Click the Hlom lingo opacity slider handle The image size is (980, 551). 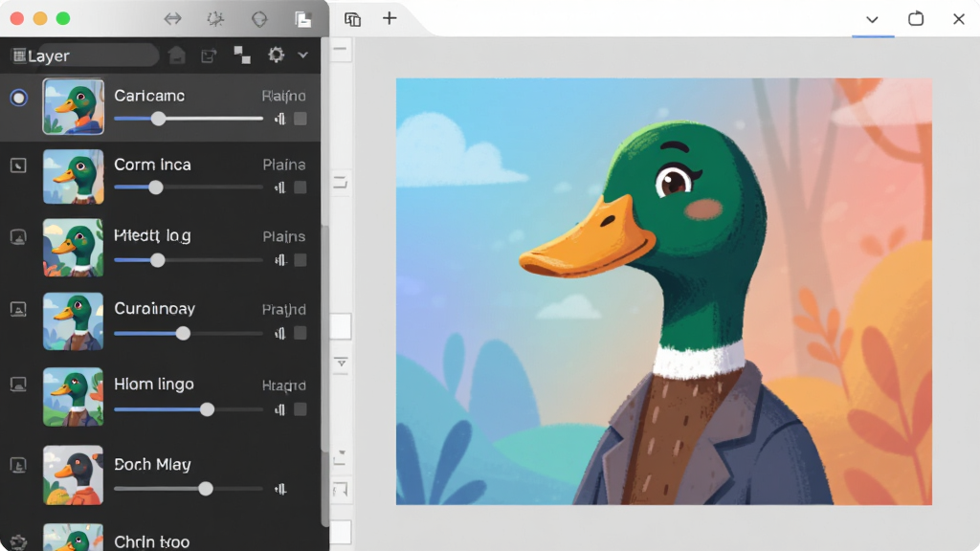click(207, 409)
